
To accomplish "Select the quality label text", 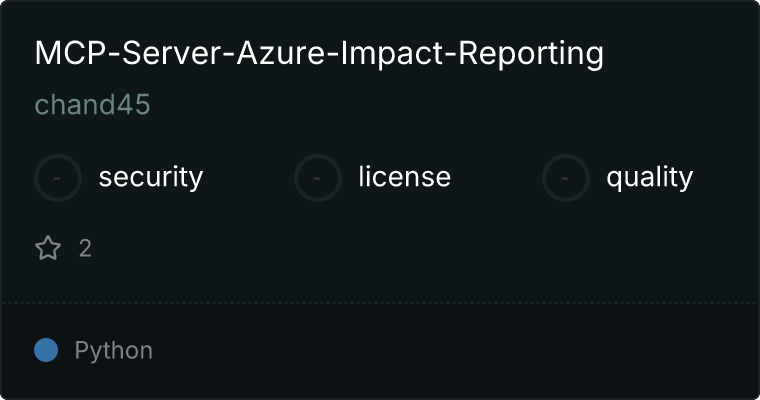I will pos(649,178).
